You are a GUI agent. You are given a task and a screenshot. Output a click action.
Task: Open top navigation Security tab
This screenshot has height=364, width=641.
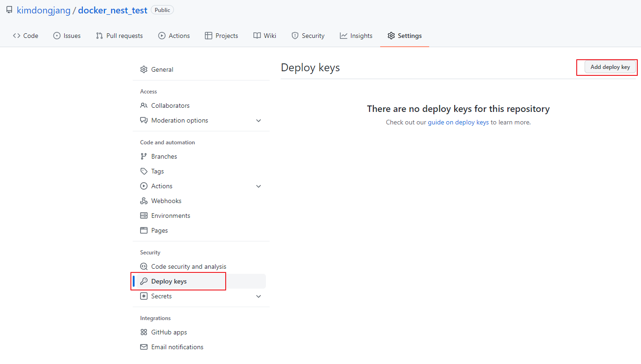pos(308,36)
